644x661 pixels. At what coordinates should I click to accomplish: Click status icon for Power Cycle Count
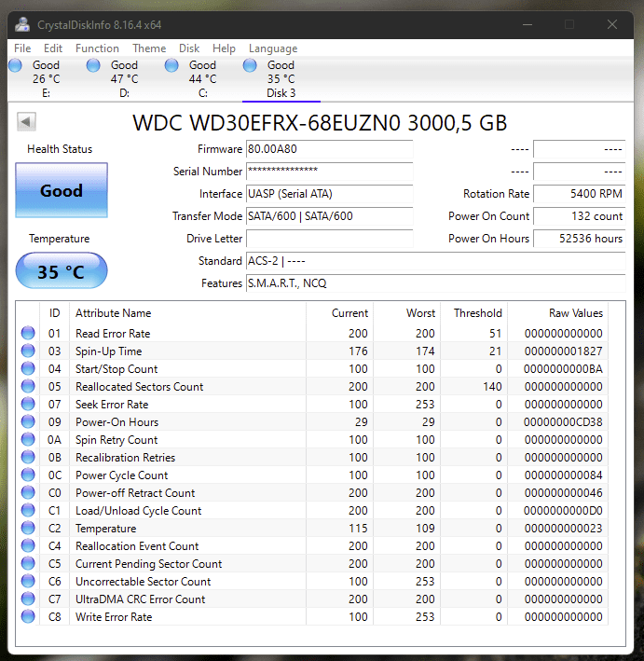[28, 475]
